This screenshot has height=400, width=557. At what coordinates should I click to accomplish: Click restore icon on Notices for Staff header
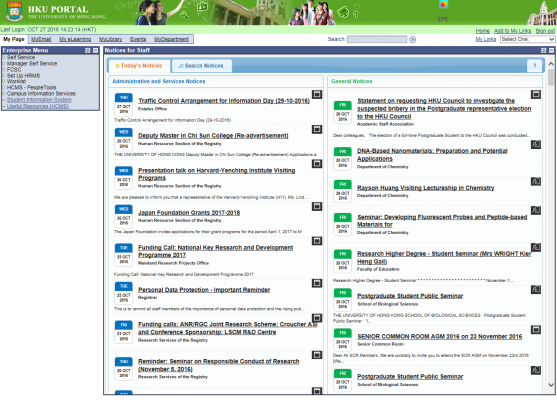pyautogui.click(x=544, y=50)
